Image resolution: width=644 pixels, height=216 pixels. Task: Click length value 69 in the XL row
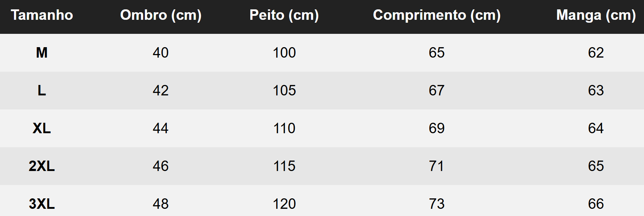pos(437,129)
